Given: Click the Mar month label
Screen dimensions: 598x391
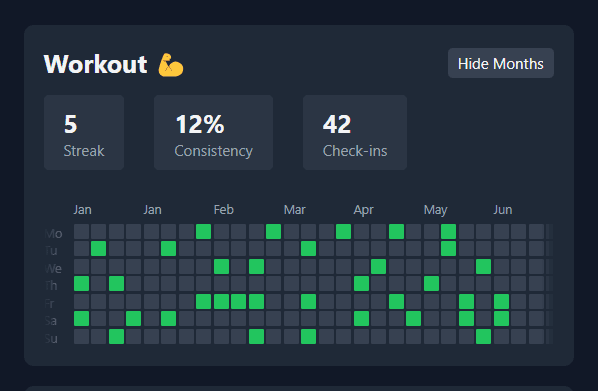Looking at the screenshot, I should pyautogui.click(x=294, y=209).
